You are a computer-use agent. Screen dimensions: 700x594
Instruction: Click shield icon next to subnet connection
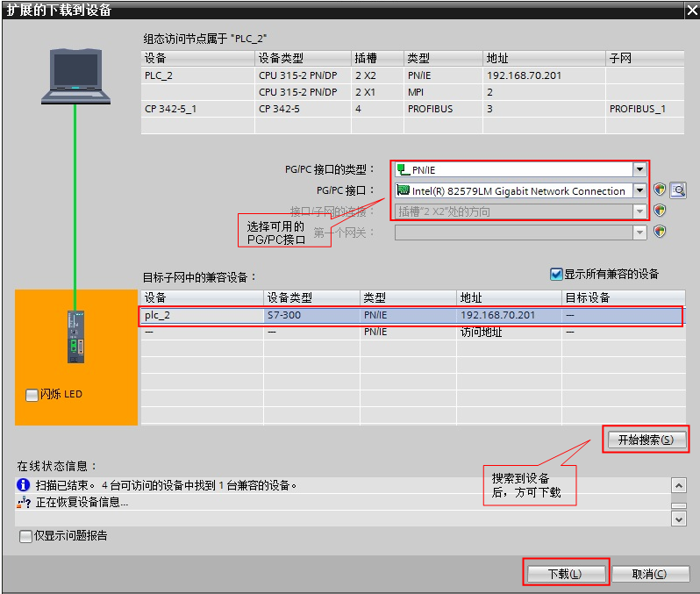(x=660, y=211)
